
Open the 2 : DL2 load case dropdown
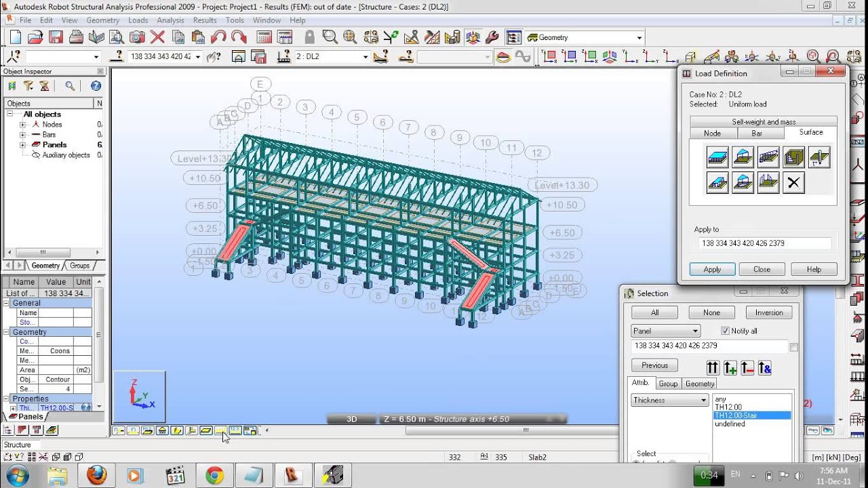(x=365, y=57)
